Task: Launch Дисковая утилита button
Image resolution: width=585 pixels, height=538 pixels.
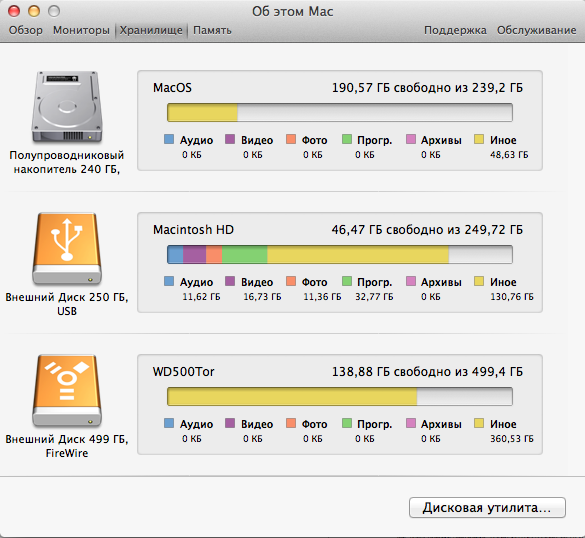Action: (487, 507)
